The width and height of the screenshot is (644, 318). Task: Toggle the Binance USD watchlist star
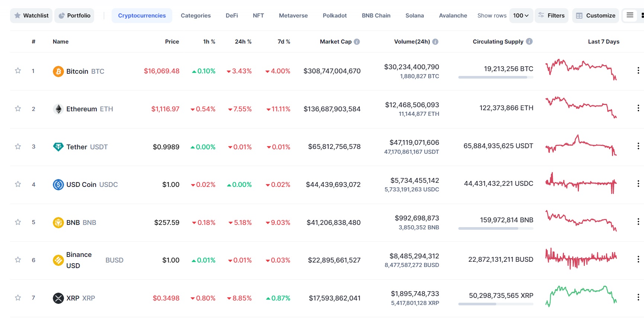18,260
